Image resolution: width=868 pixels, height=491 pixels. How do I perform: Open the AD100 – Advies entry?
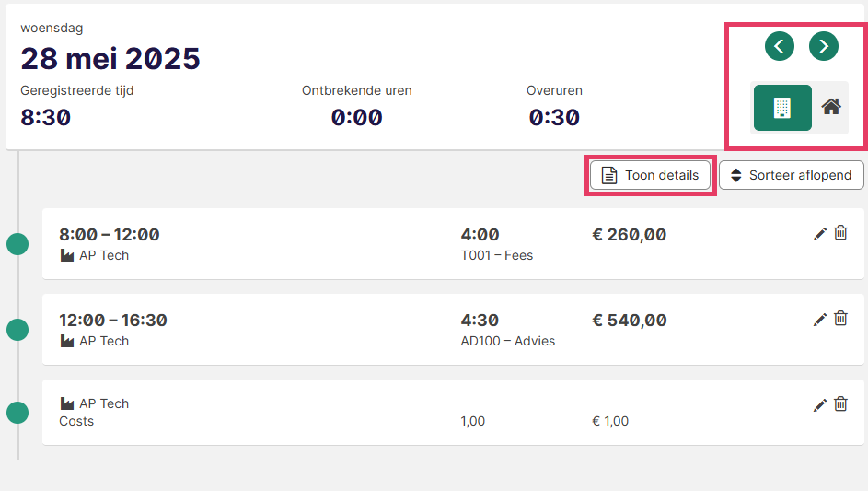pyautogui.click(x=453, y=330)
